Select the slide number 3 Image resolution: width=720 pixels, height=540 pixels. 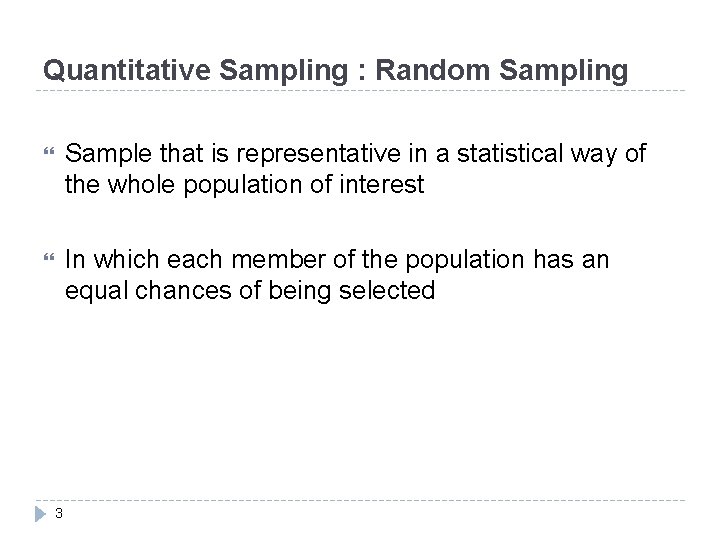click(60, 514)
